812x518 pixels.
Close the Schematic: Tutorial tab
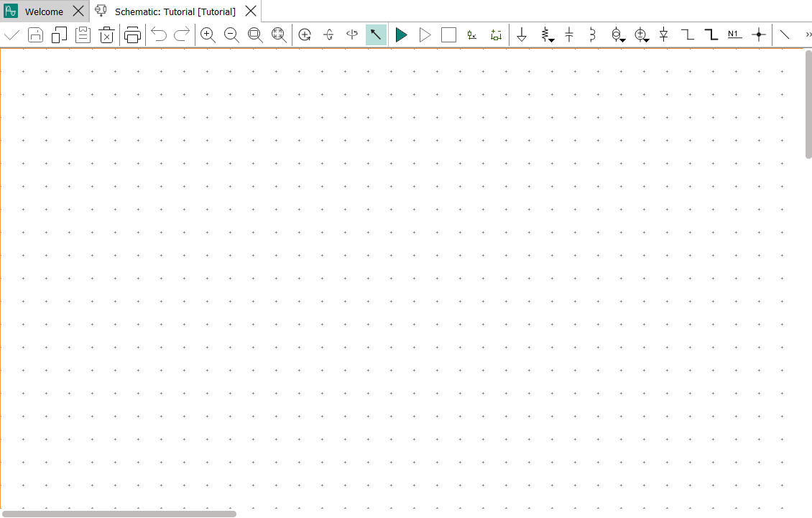click(x=251, y=11)
